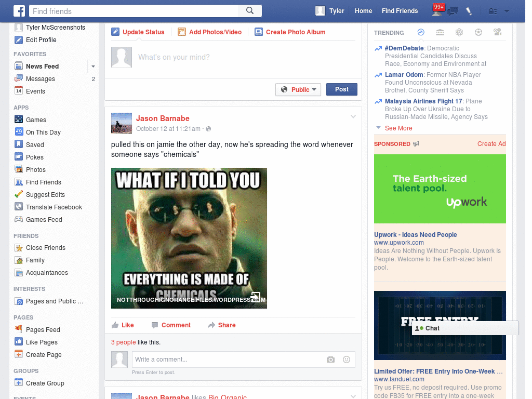
Task: Open the Chat bar
Action: tap(465, 328)
